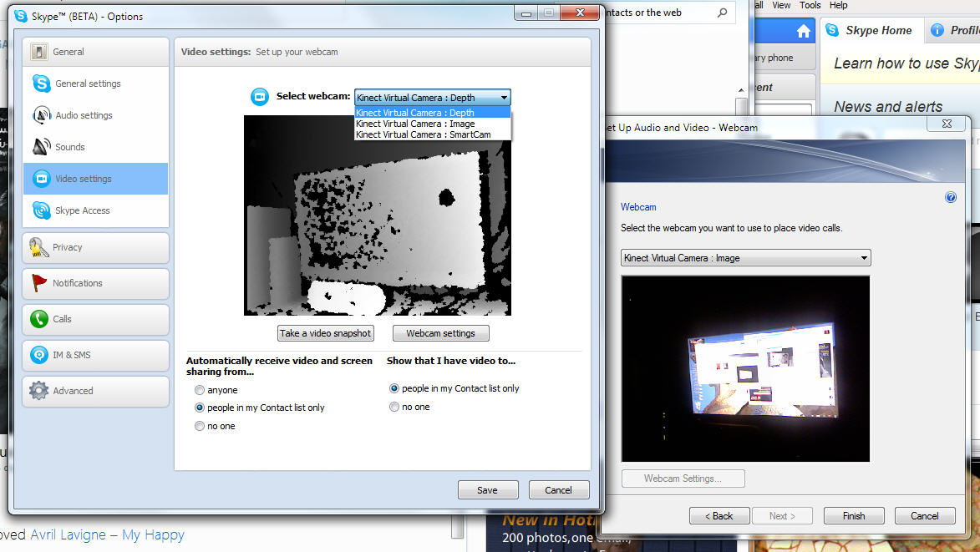
Task: Click the IM & SMS chat icon
Action: click(38, 355)
